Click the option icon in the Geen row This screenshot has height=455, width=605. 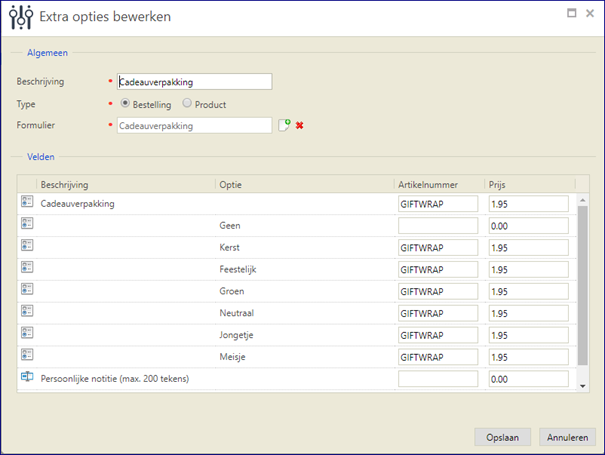pyautogui.click(x=27, y=223)
